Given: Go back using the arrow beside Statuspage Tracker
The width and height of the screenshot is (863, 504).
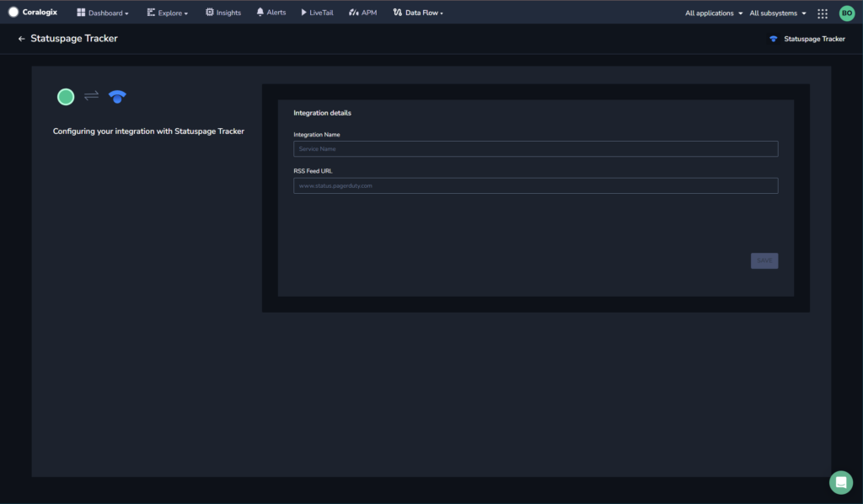Looking at the screenshot, I should 21,39.
